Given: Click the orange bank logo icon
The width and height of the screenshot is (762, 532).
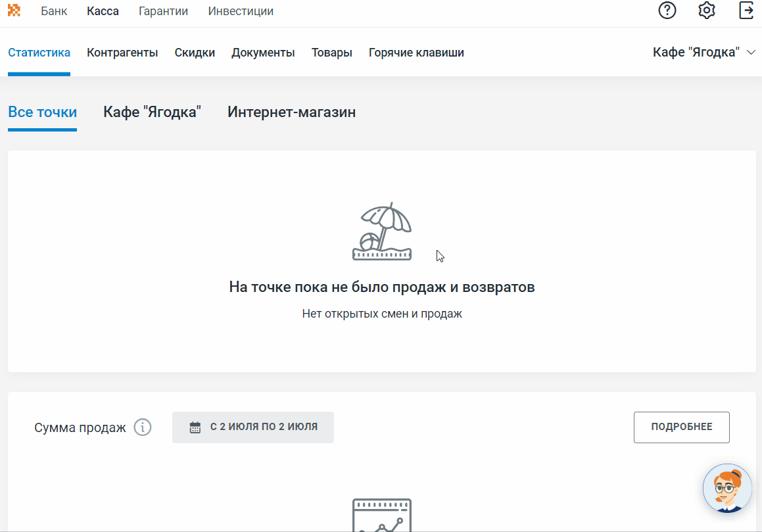Looking at the screenshot, I should [x=14, y=11].
